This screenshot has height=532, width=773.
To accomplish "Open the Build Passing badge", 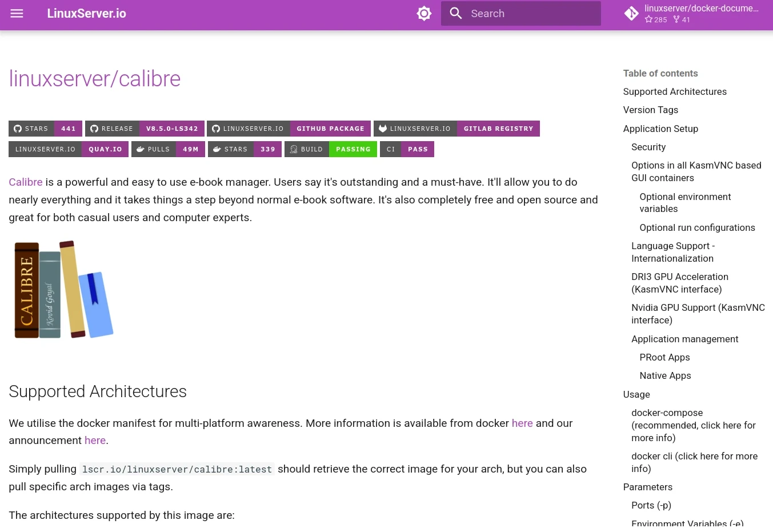I will point(330,149).
